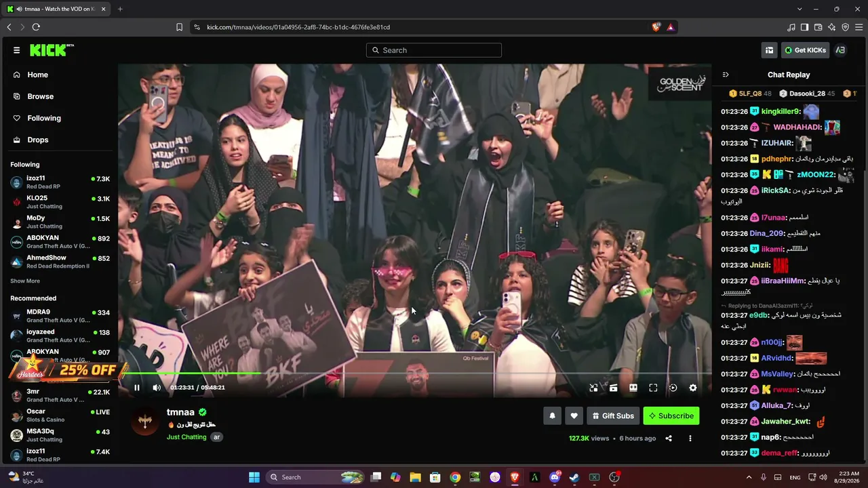Open File Explorer from taskbar
The width and height of the screenshot is (868, 488).
[x=415, y=477]
